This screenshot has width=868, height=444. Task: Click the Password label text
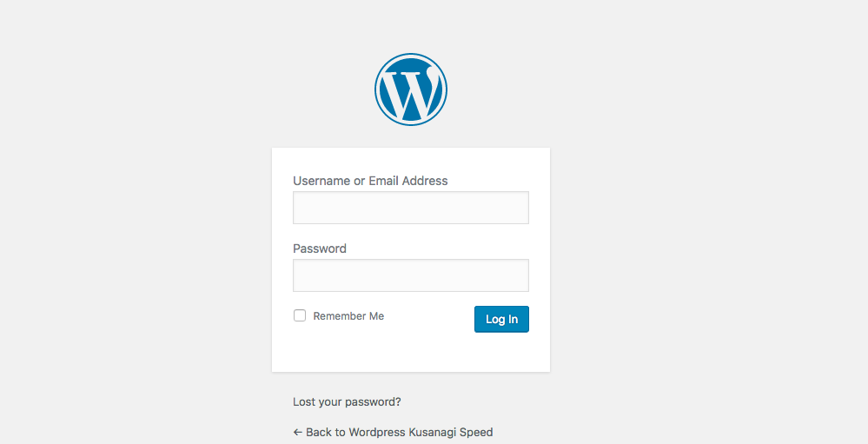click(x=320, y=249)
